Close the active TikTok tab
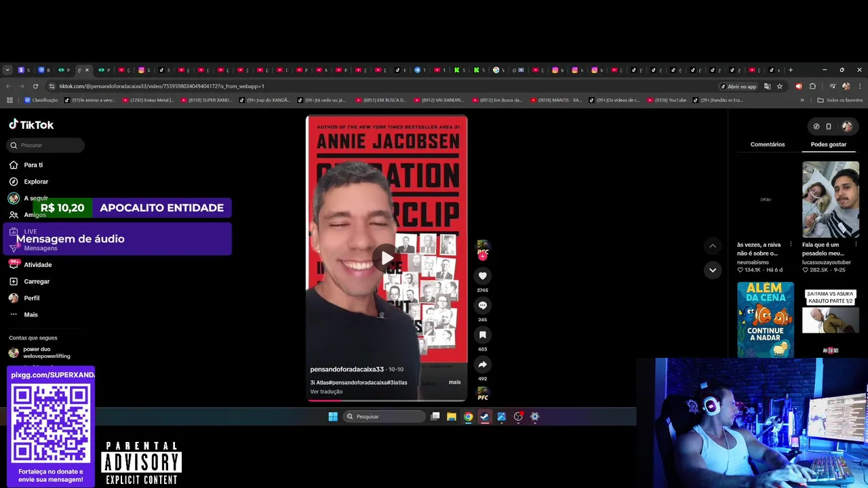This screenshot has height=488, width=868. (87, 70)
